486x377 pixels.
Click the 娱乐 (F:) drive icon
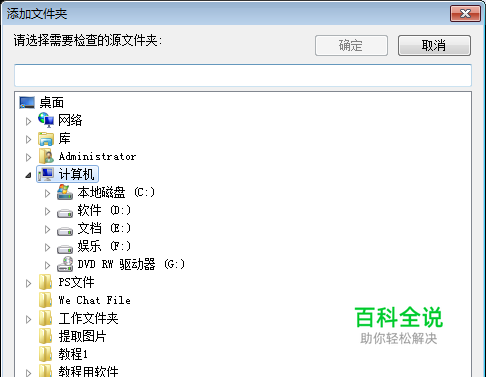[65, 249]
